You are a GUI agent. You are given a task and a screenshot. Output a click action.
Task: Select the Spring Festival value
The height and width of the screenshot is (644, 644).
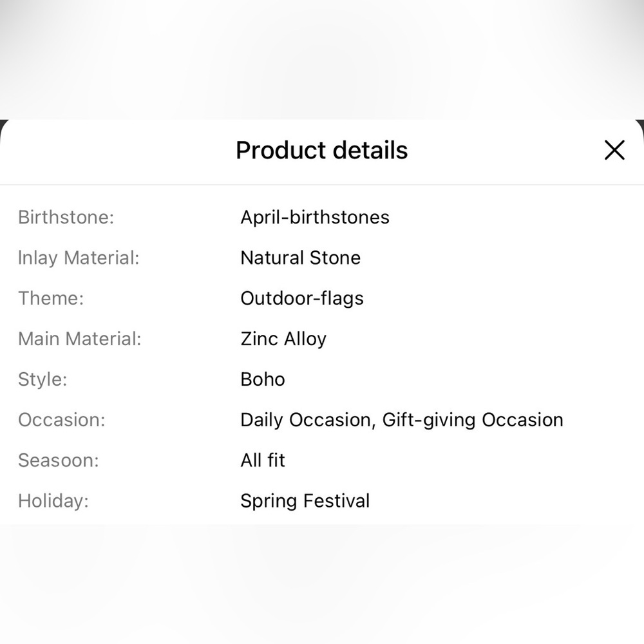pyautogui.click(x=305, y=501)
